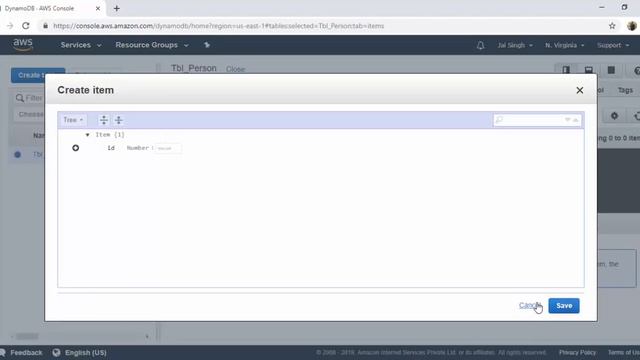
Task: Select the Tbl_Person radio button in table list
Action: click(x=18, y=154)
